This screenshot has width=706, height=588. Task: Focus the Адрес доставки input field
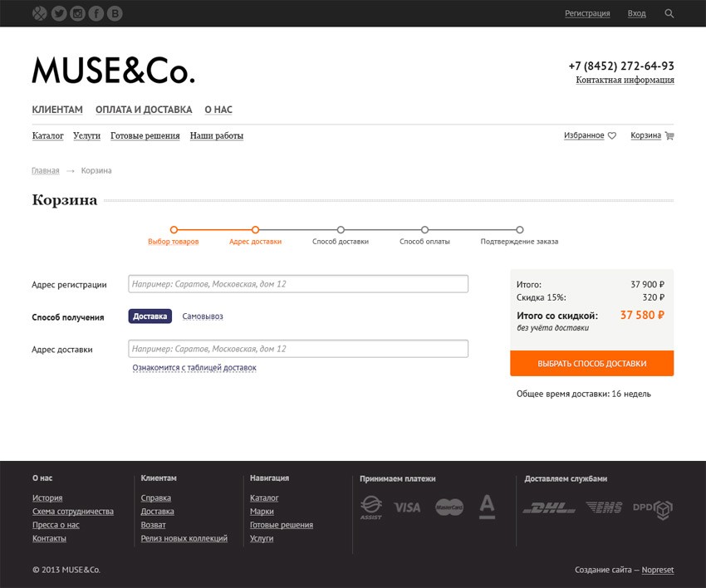[298, 349]
